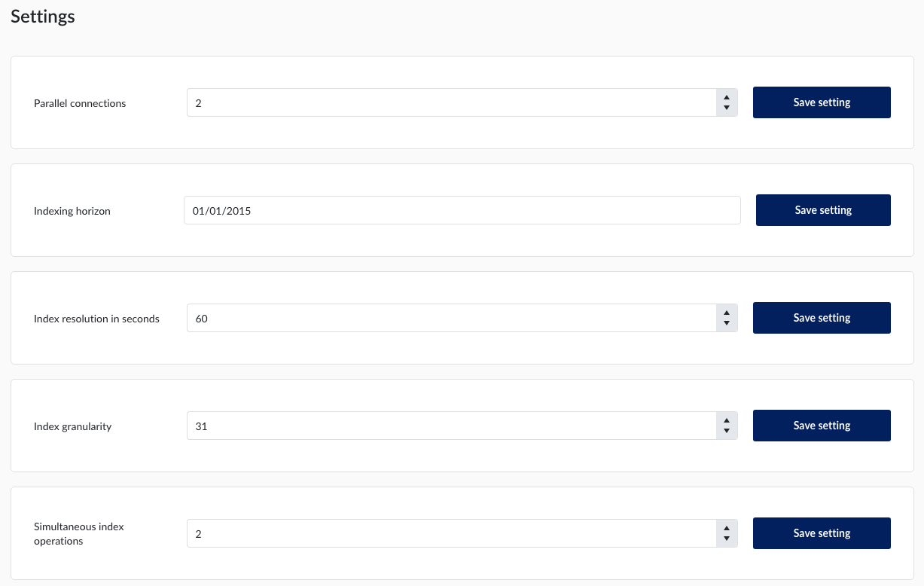Decrement the Index resolution in seconds value

pyautogui.click(x=726, y=322)
